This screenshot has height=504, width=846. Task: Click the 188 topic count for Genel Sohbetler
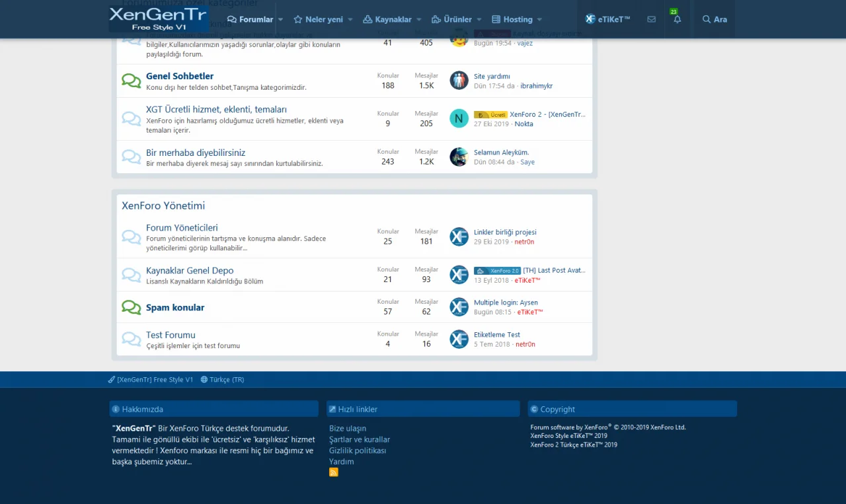point(388,86)
